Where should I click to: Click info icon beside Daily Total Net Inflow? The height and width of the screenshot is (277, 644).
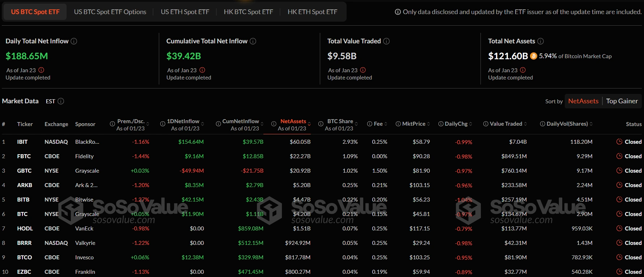click(74, 41)
